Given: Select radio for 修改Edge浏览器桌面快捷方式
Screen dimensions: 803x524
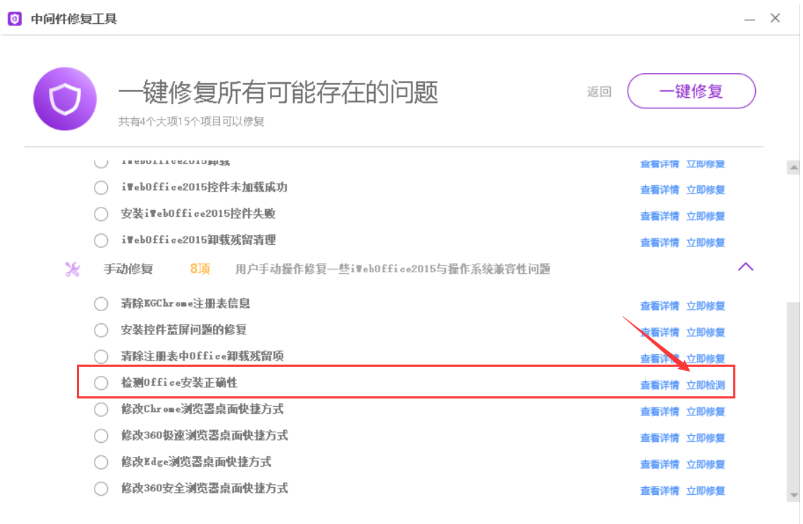Looking at the screenshot, I should tap(101, 462).
